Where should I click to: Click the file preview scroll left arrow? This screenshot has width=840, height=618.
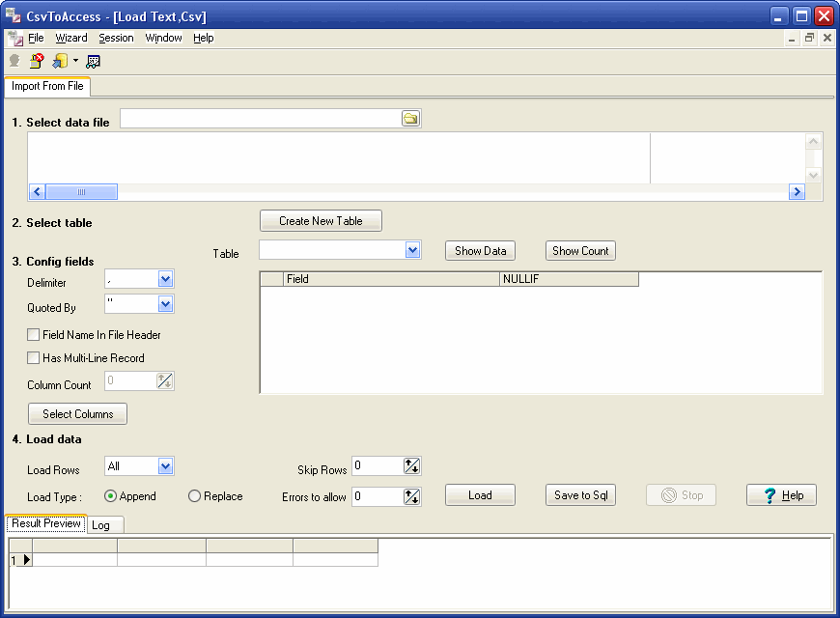point(37,192)
